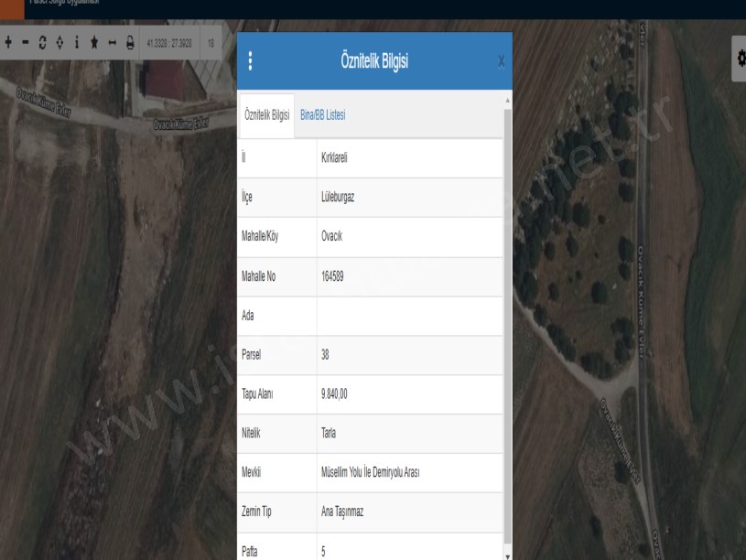This screenshot has width=746, height=560.
Task: Open the settings gear on the map
Action: (x=740, y=58)
